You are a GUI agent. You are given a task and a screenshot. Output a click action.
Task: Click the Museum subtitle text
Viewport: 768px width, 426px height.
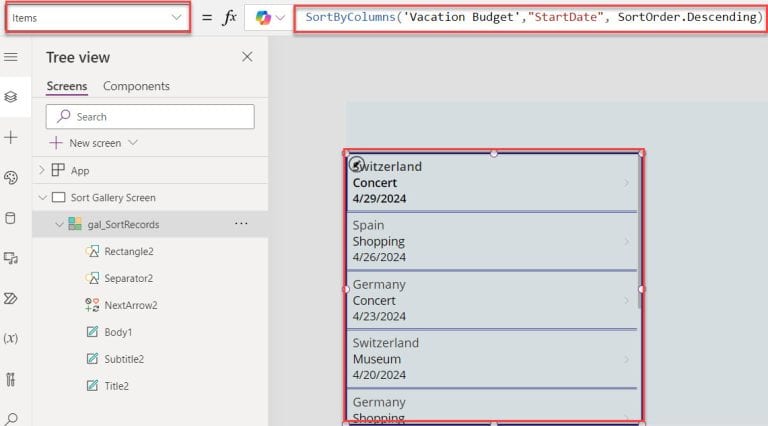point(377,359)
